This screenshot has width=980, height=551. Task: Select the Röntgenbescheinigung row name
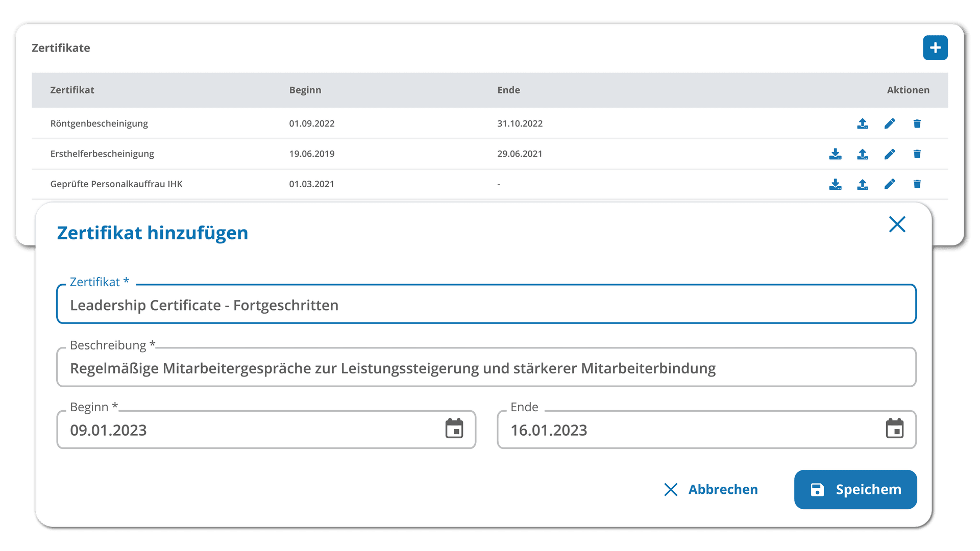pyautogui.click(x=99, y=123)
